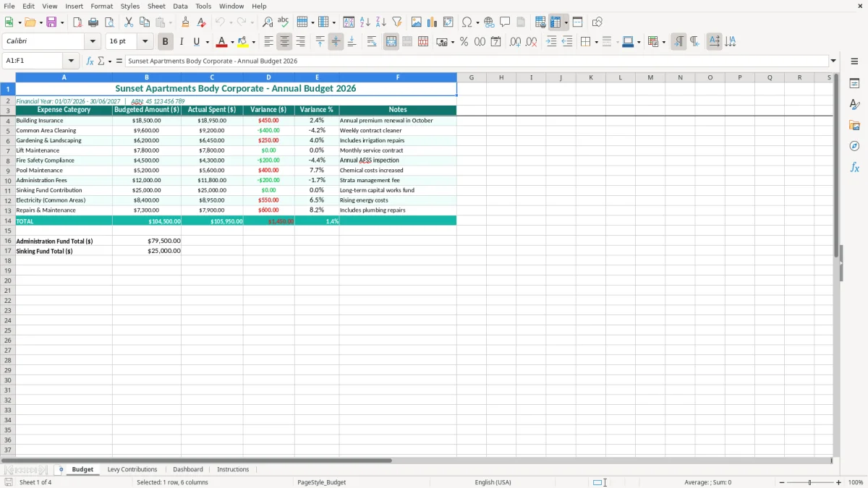The height and width of the screenshot is (488, 868).
Task: Cut the selection with scissors icon
Action: click(129, 22)
